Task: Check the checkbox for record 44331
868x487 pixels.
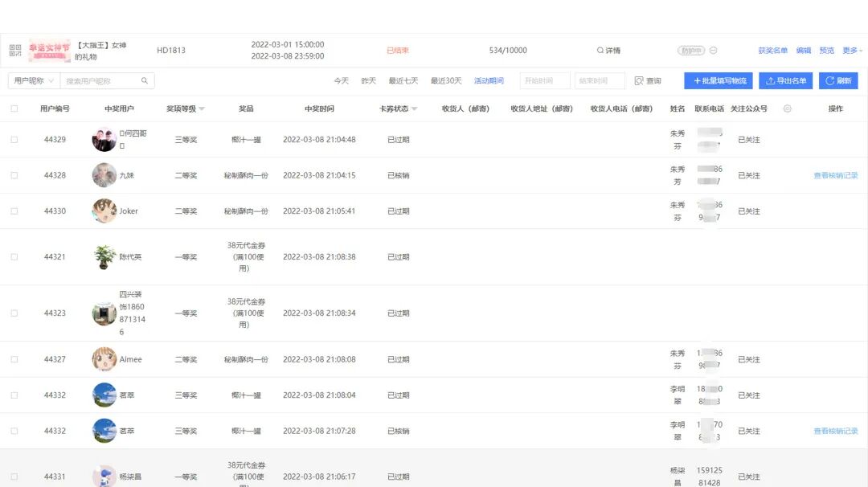Action: tap(14, 476)
